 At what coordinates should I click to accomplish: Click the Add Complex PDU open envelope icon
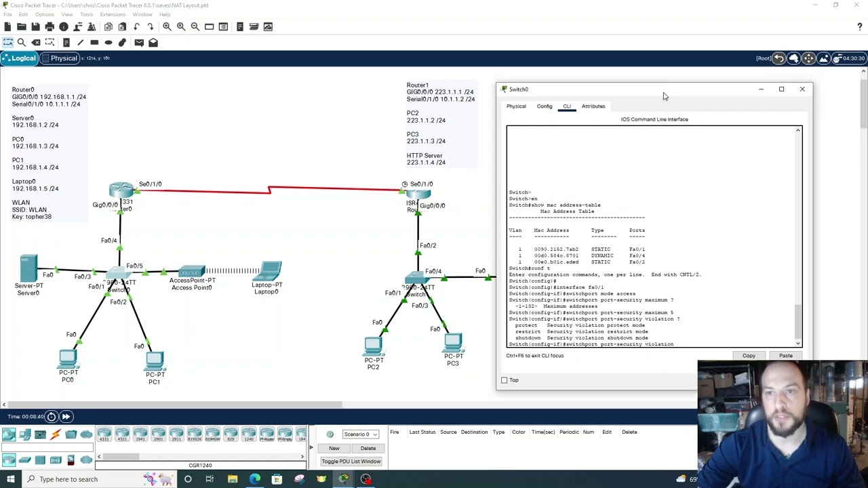pyautogui.click(x=153, y=42)
